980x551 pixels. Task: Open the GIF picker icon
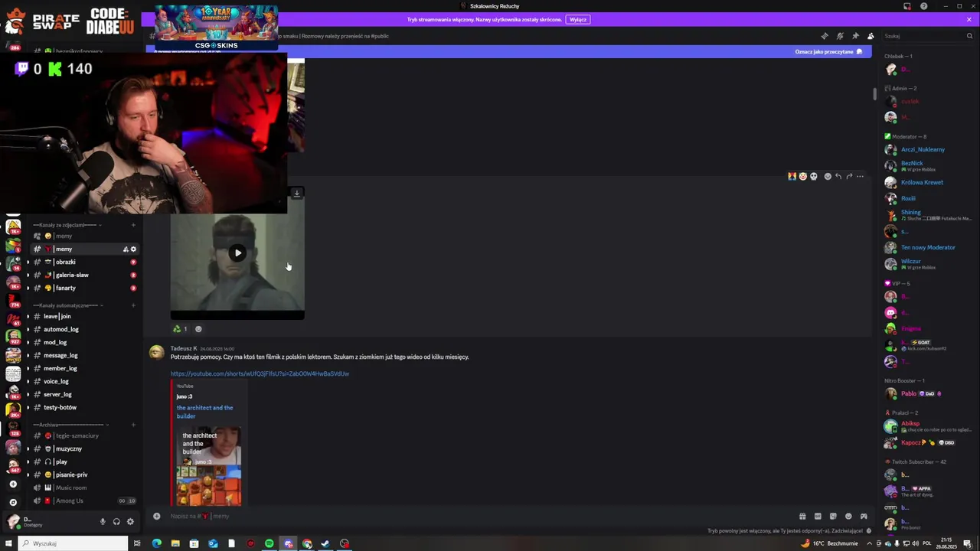tap(818, 517)
